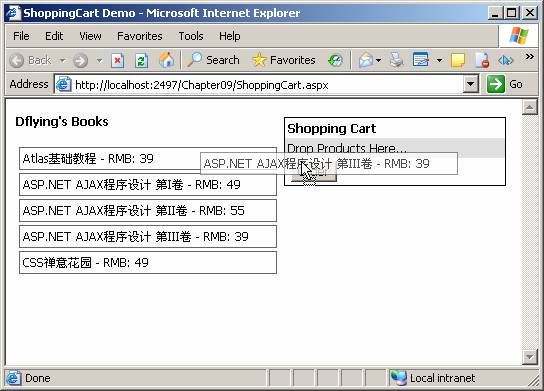Open Back history dropdown arrow
The image size is (544, 391).
62,60
